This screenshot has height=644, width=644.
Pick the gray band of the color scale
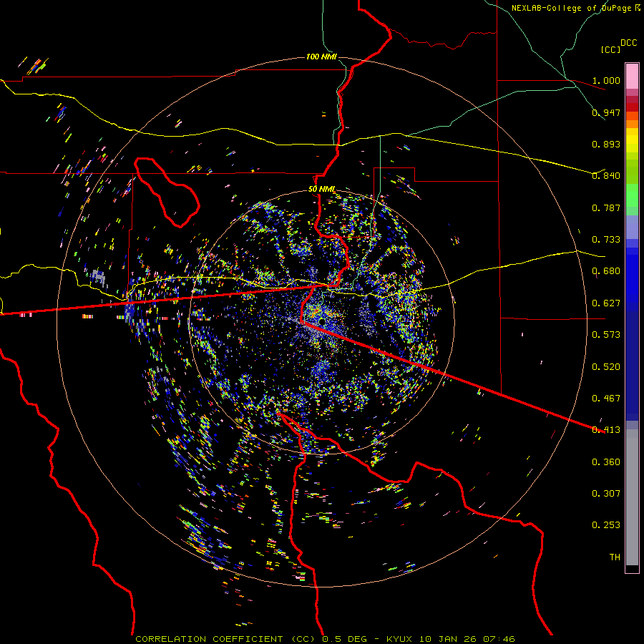pos(632,497)
